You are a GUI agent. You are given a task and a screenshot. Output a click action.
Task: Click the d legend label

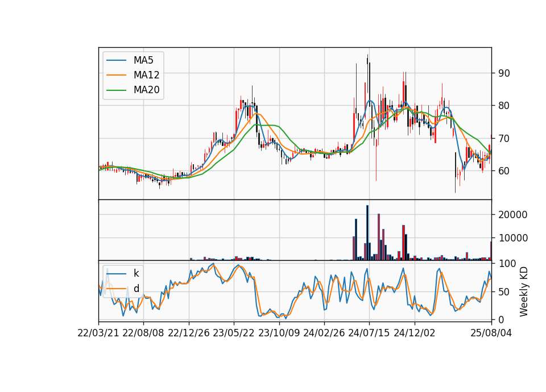[x=136, y=289]
